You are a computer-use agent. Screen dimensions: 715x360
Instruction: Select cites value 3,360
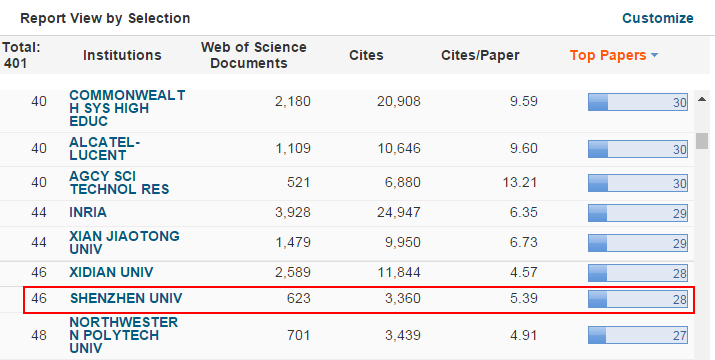(x=403, y=298)
